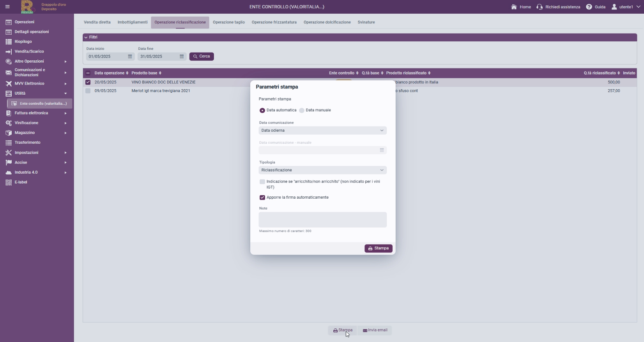Switch to the Operazione taglio tab
Image resolution: width=644 pixels, height=342 pixels.
coord(229,22)
